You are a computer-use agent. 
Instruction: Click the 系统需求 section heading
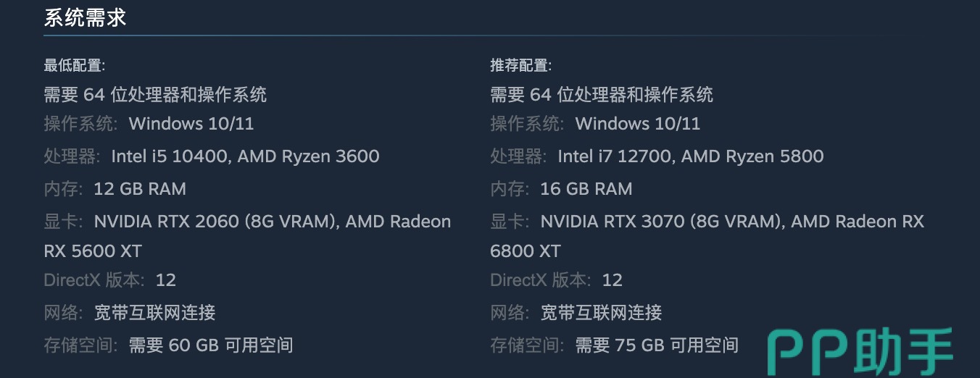click(85, 17)
